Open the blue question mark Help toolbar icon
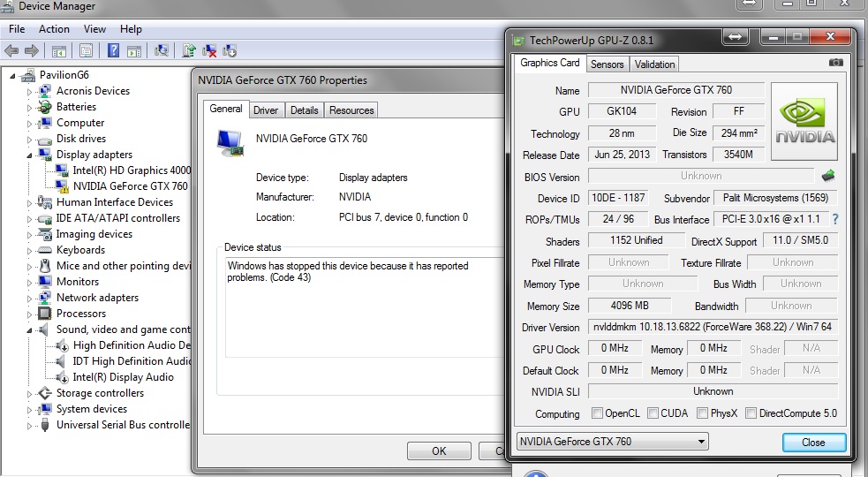The height and width of the screenshot is (477, 868). pyautogui.click(x=113, y=51)
